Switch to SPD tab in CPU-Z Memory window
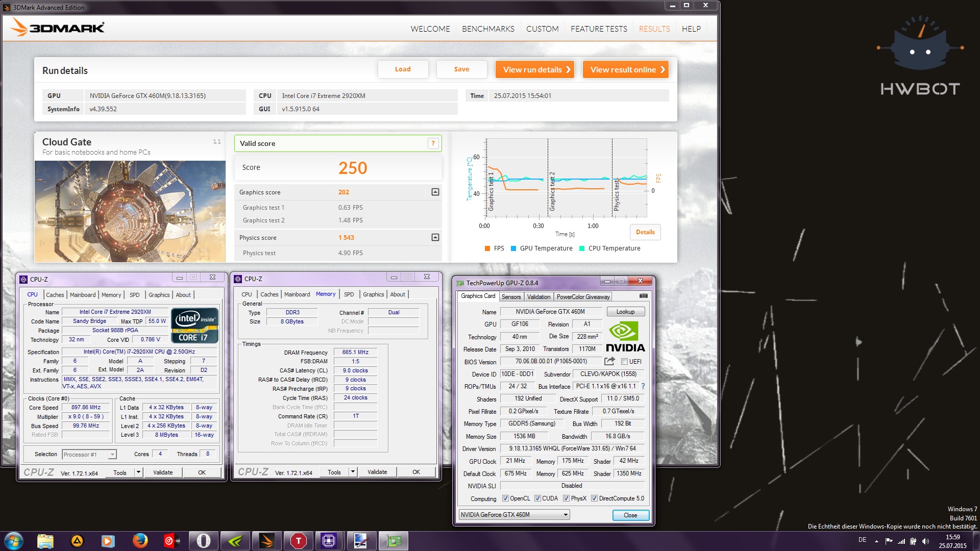 click(349, 294)
